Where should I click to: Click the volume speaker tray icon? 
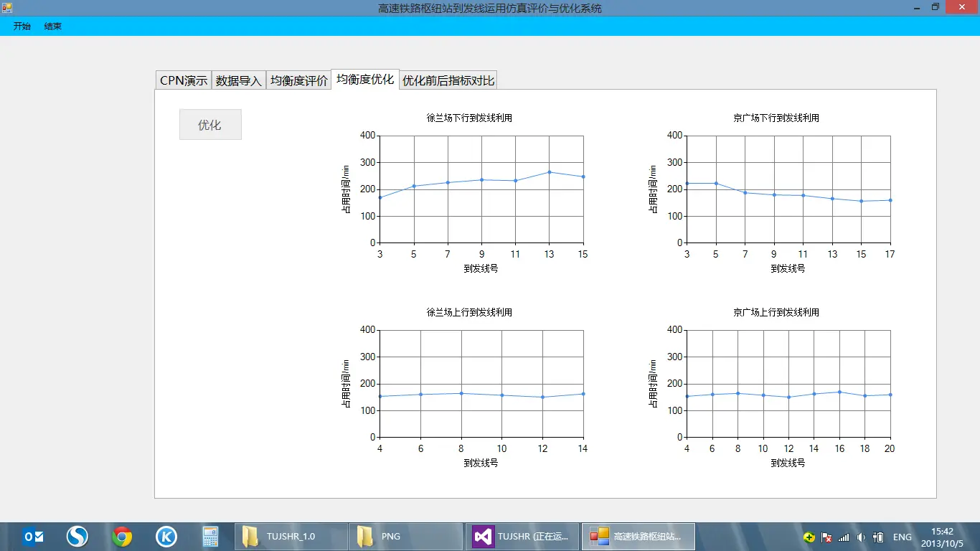point(861,537)
